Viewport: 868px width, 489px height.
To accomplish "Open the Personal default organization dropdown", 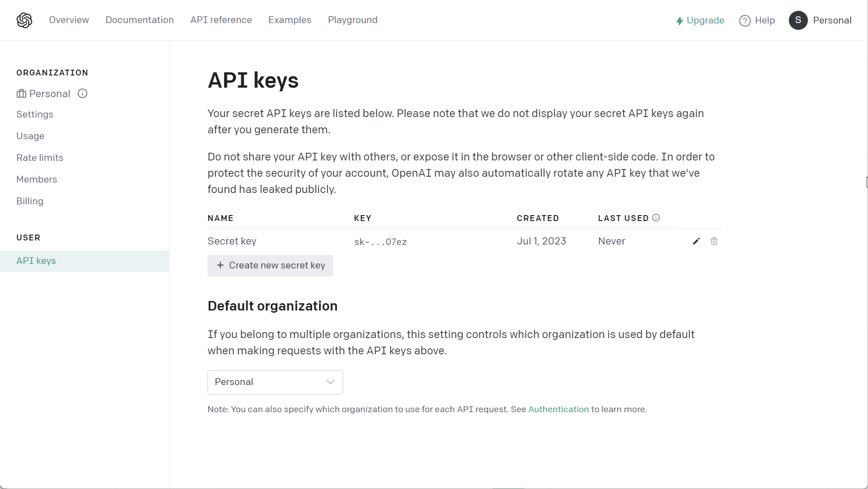I will [275, 382].
